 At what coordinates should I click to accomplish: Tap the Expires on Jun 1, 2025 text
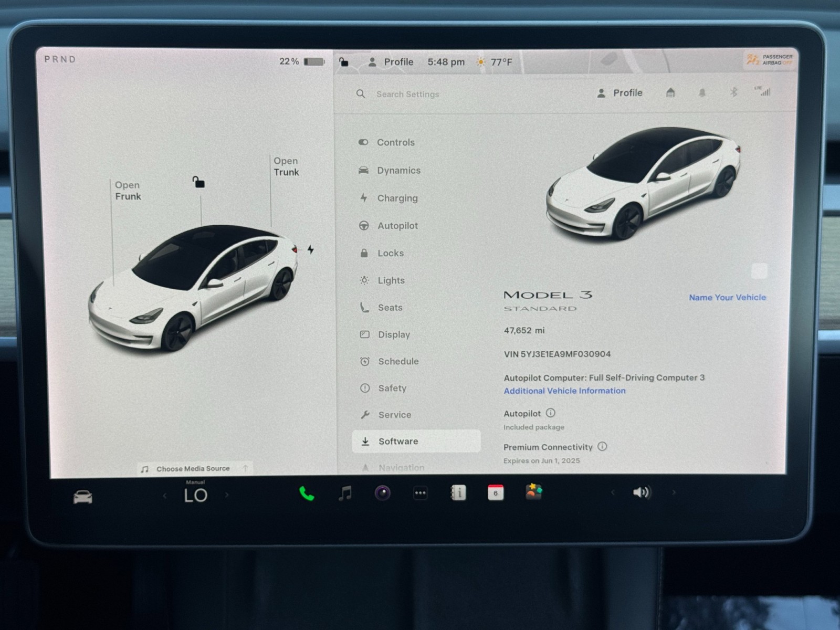(542, 460)
